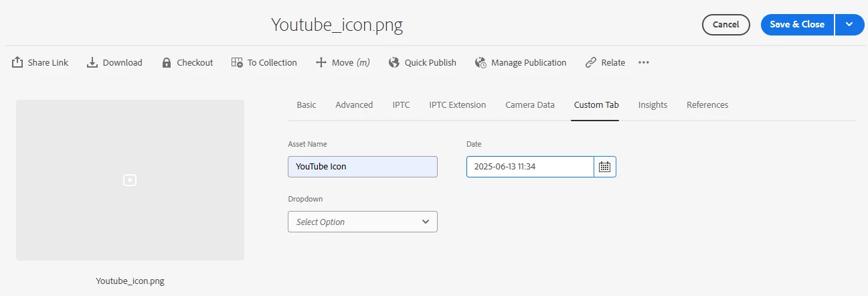Image resolution: width=868 pixels, height=296 pixels.
Task: Click the To Collection icon
Action: click(x=237, y=62)
